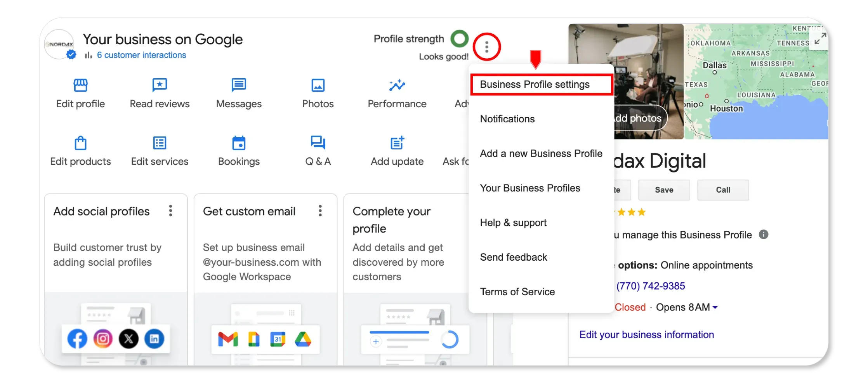Open Add social profiles card options
The height and width of the screenshot is (383, 868).
coord(170,211)
